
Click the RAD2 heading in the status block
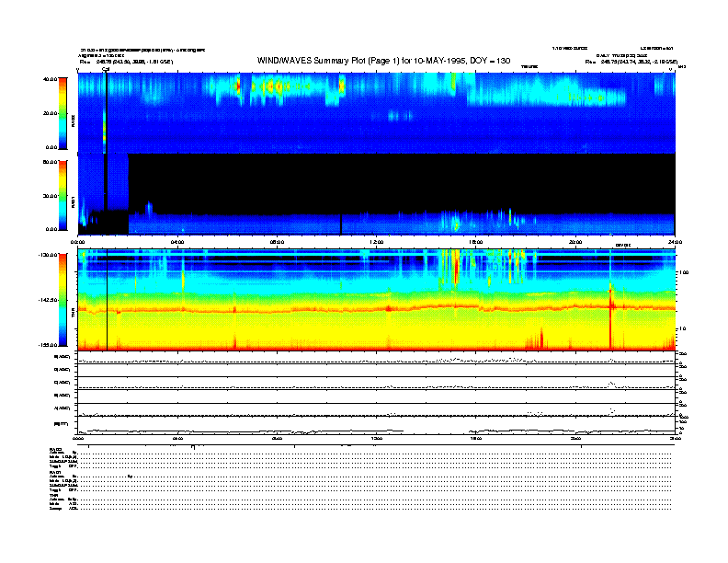pos(56,449)
